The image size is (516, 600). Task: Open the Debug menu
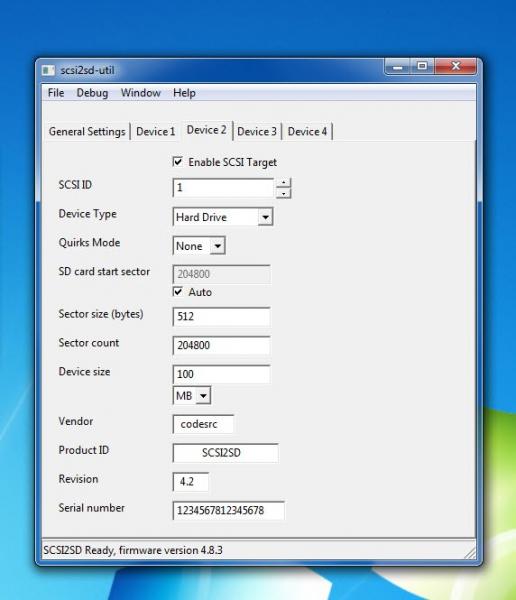(x=92, y=93)
